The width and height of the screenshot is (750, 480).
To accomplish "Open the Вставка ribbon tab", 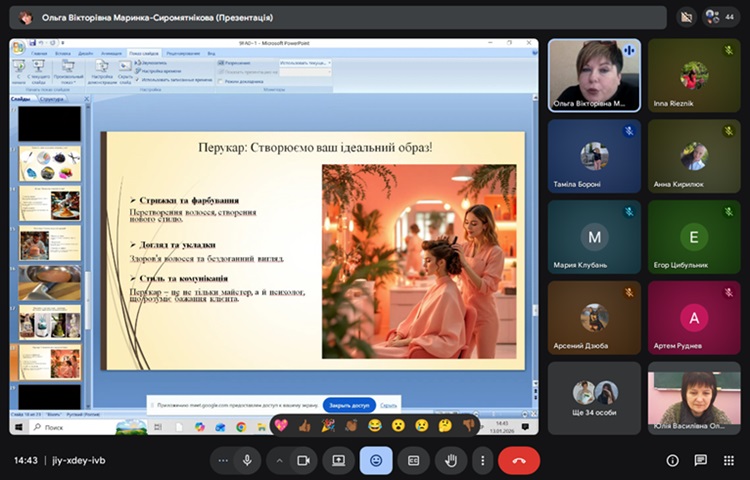I will tap(63, 53).
